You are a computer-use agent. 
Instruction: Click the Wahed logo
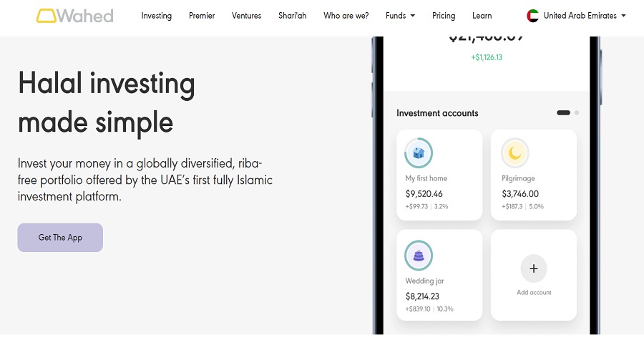point(74,15)
